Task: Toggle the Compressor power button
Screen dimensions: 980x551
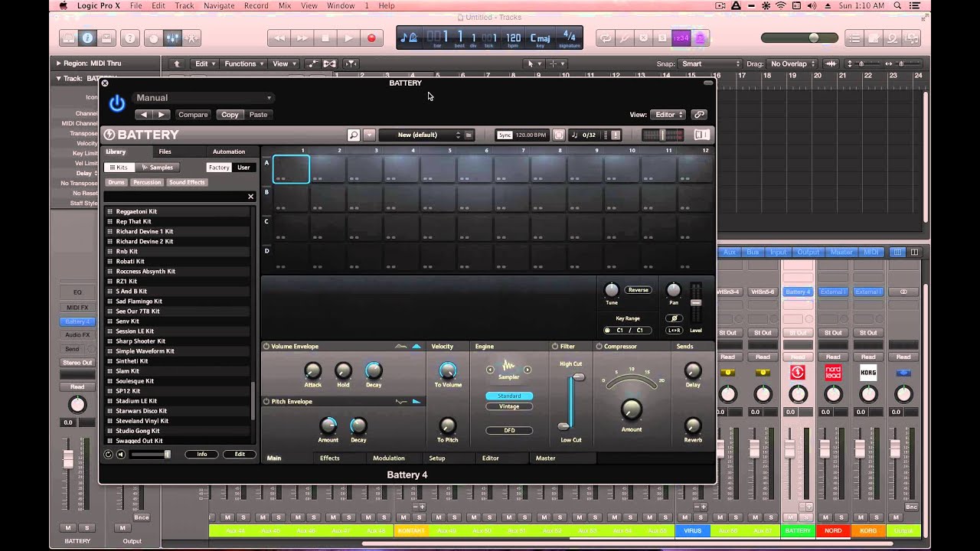Action: pos(599,347)
